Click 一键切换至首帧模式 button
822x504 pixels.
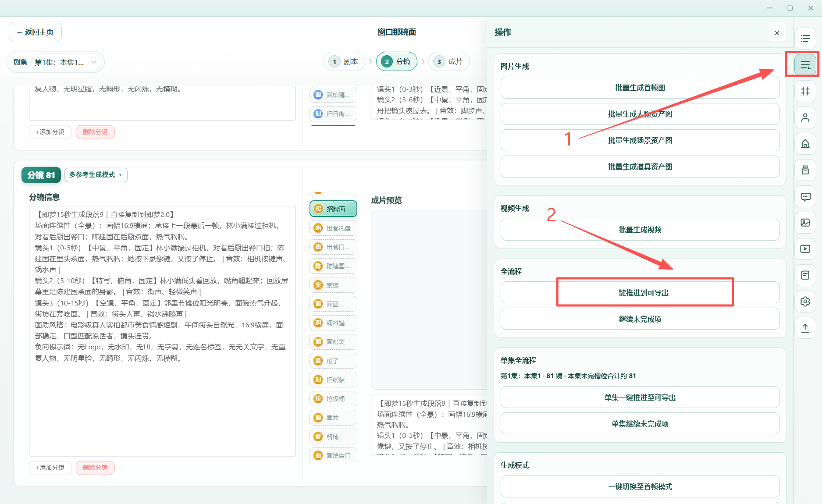640,486
